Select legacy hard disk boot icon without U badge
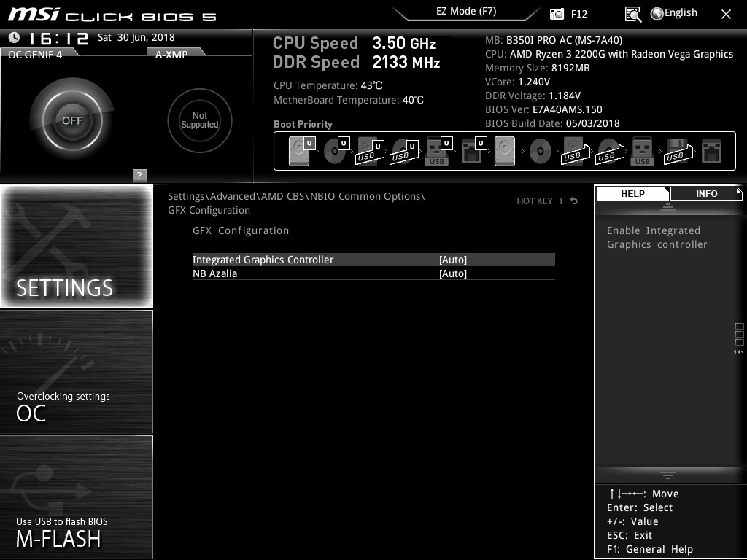The height and width of the screenshot is (560, 747). 505,152
